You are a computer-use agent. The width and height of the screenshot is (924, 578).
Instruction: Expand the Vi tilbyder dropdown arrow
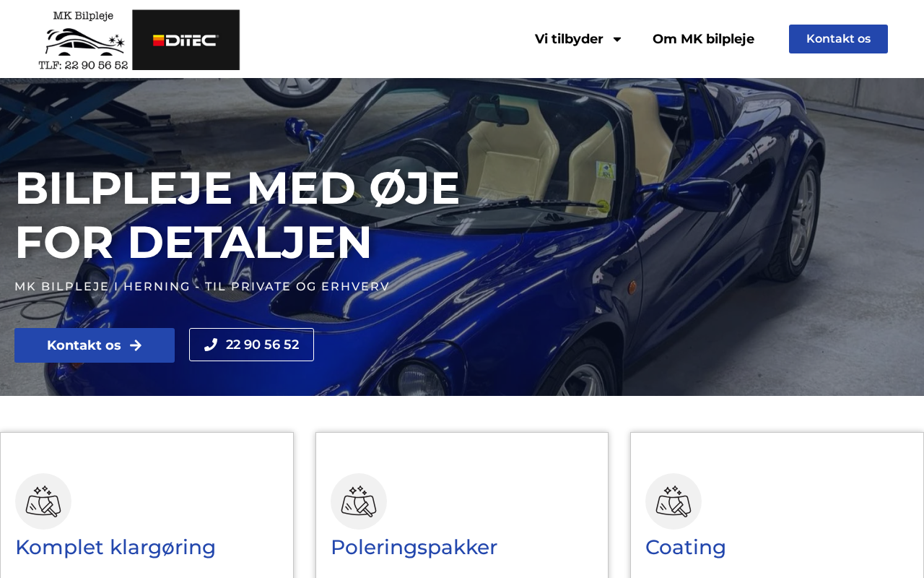[x=616, y=39]
